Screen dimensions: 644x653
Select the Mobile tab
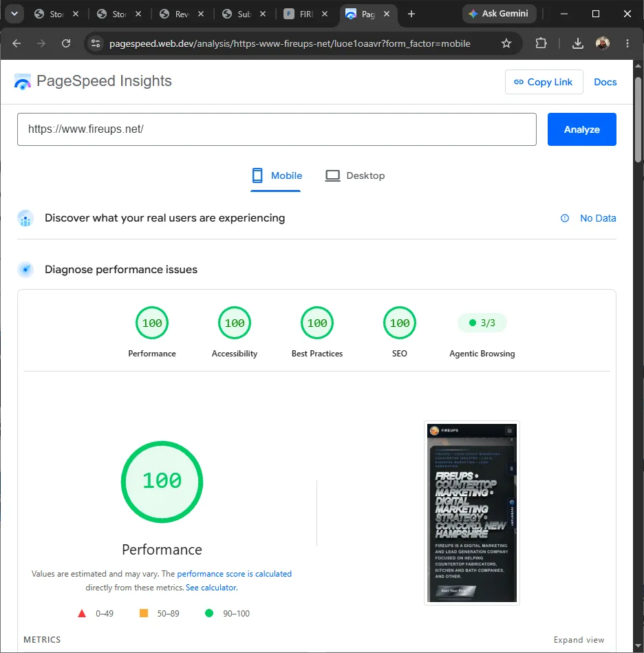click(277, 175)
